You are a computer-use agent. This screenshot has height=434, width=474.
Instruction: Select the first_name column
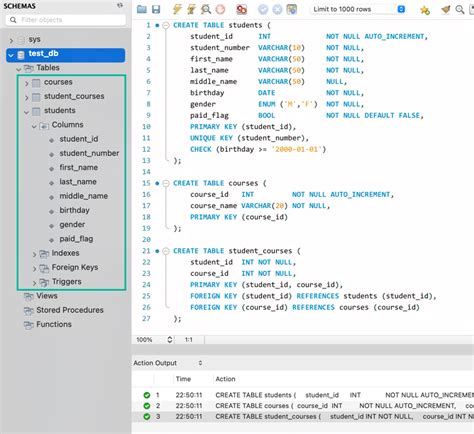coord(78,168)
